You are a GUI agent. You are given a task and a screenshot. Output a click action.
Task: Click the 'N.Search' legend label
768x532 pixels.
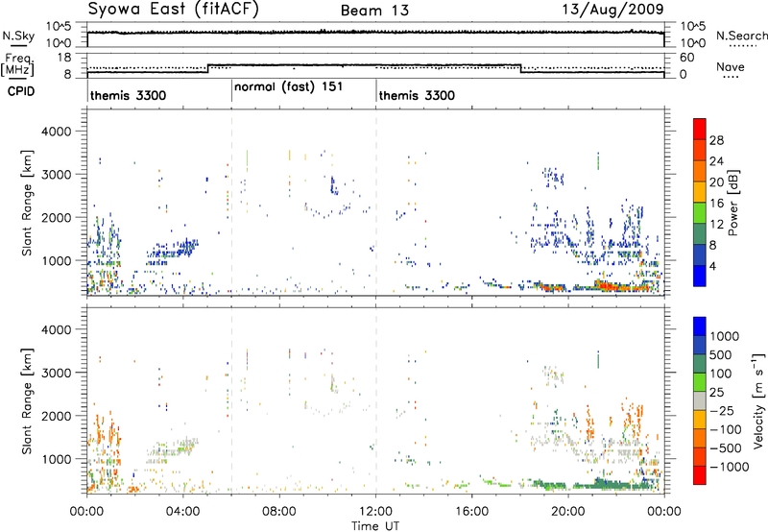[x=742, y=36]
